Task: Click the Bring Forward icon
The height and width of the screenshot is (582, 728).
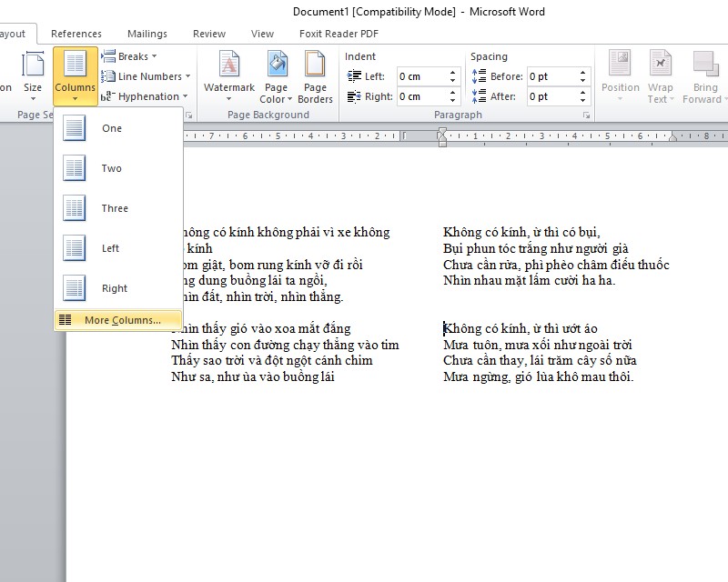Action: (x=705, y=63)
